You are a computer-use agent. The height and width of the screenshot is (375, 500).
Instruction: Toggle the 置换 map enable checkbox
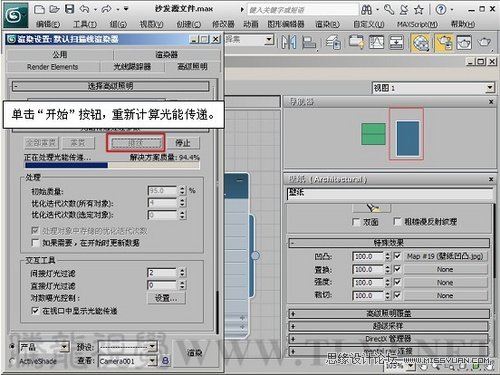[397, 269]
